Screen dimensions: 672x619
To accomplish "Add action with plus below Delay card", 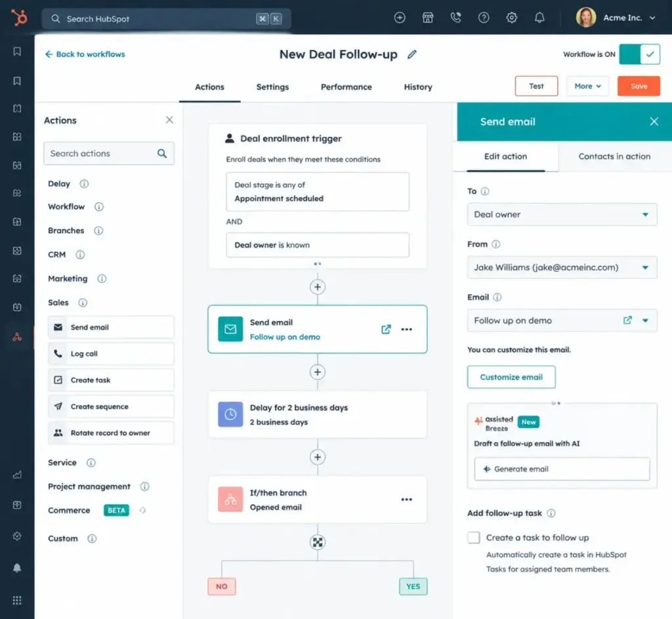I will pyautogui.click(x=318, y=457).
